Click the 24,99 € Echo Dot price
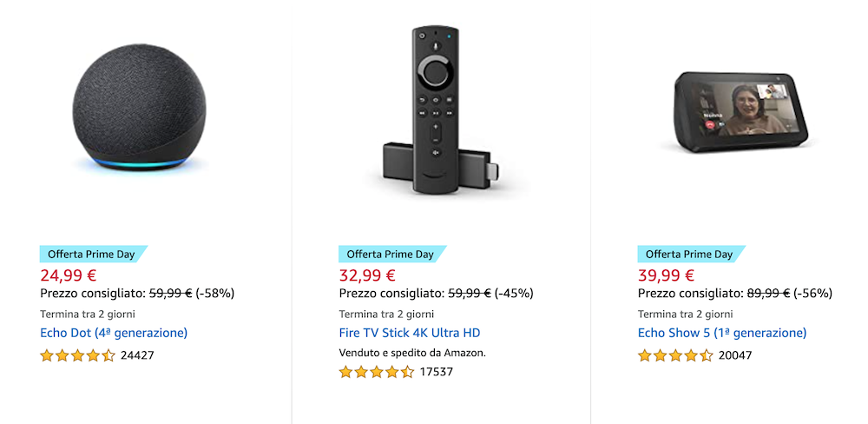Image resolution: width=868 pixels, height=424 pixels. click(x=68, y=275)
